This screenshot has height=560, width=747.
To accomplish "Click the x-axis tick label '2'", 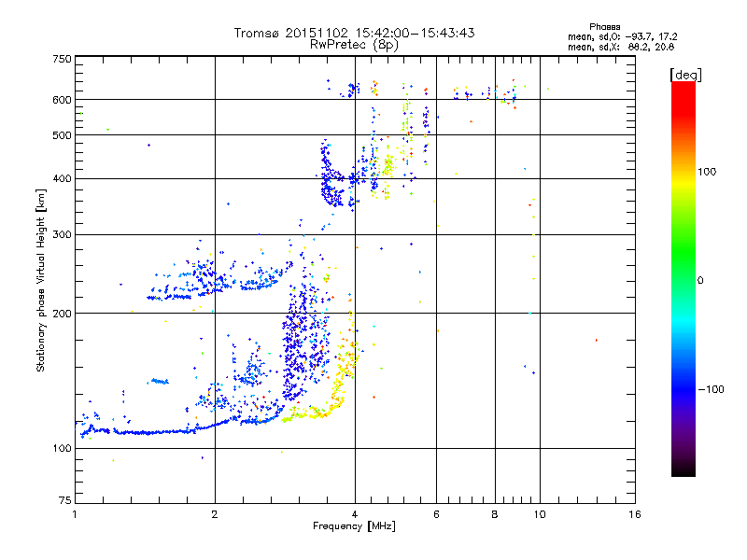I will [x=215, y=514].
